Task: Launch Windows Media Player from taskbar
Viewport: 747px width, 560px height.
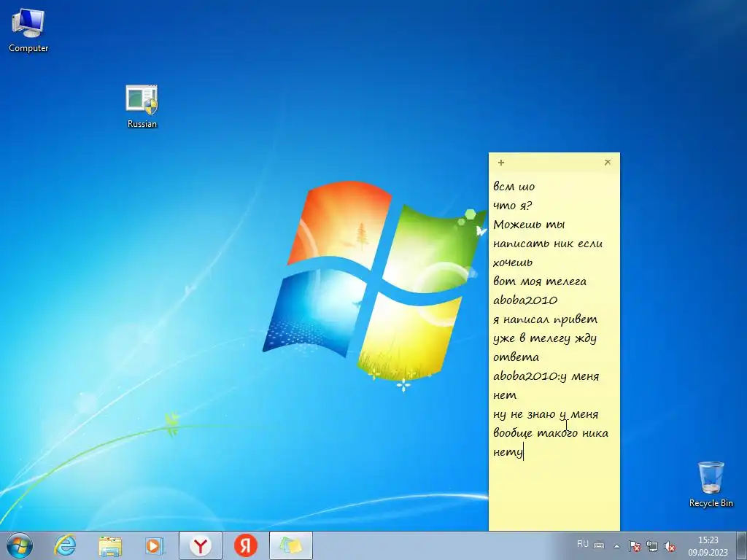Action: (154, 545)
